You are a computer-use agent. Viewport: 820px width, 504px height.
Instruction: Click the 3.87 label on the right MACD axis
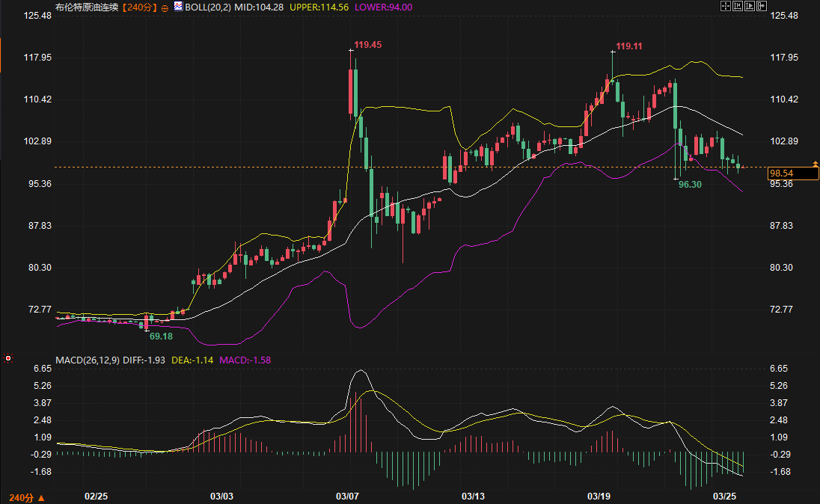(779, 403)
